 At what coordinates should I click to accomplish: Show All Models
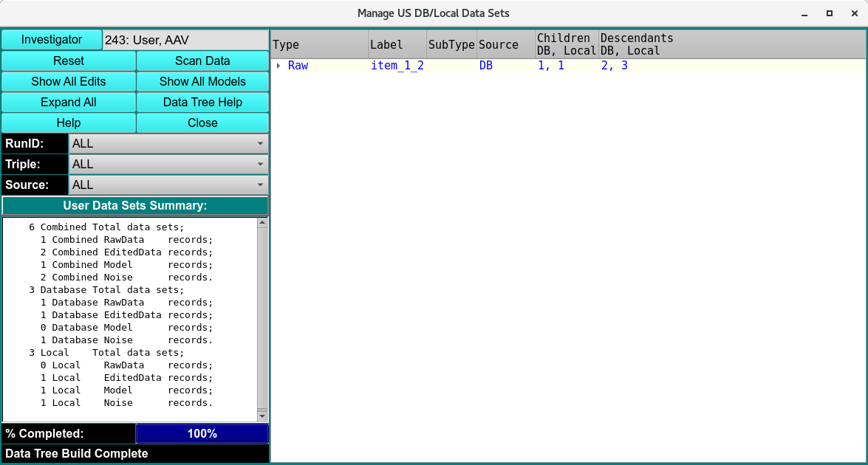point(202,81)
